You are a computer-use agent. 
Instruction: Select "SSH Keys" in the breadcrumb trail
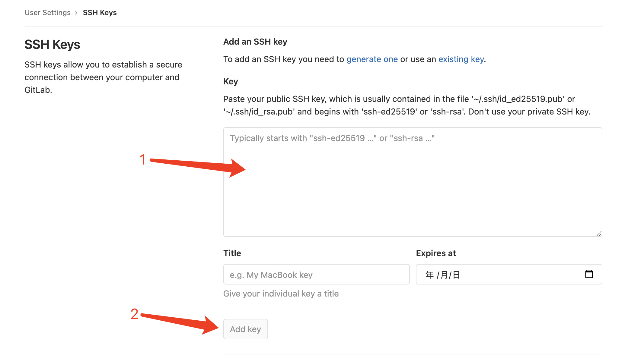click(x=100, y=12)
